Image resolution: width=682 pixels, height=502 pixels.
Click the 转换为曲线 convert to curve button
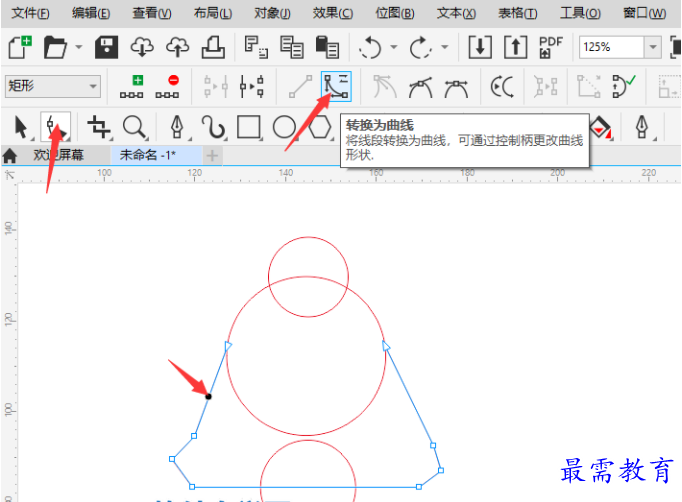(336, 86)
